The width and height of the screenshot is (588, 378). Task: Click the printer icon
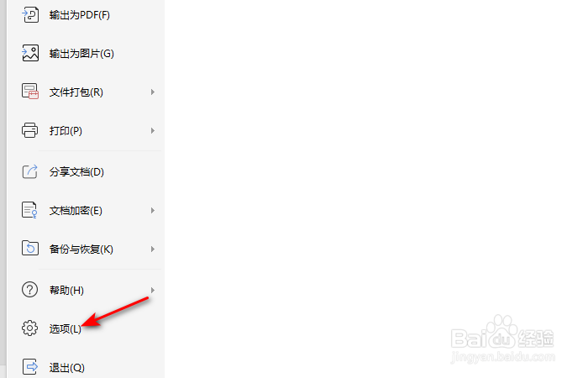(x=30, y=130)
